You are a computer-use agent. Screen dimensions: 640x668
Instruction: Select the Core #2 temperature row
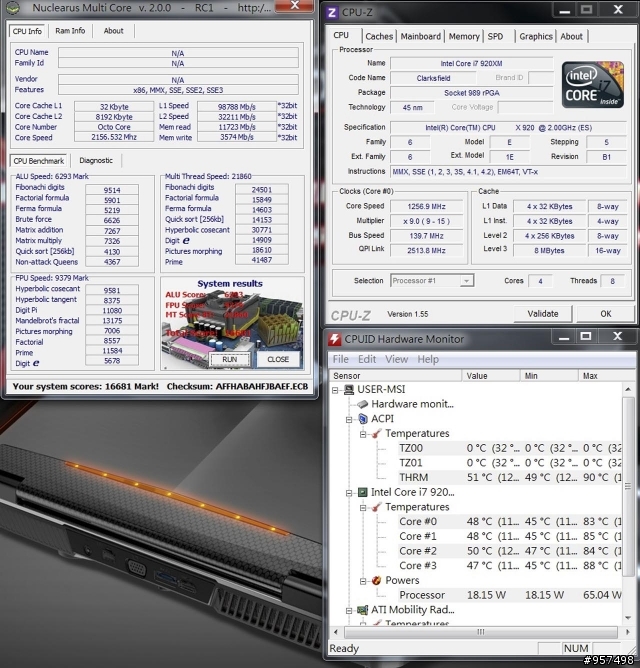509,551
